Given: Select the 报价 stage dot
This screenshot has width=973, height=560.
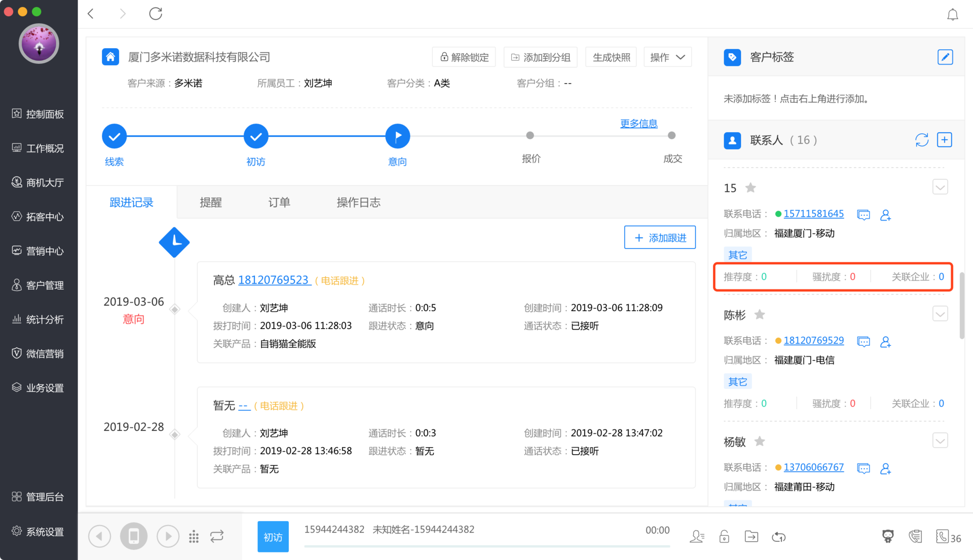Looking at the screenshot, I should pyautogui.click(x=530, y=136).
